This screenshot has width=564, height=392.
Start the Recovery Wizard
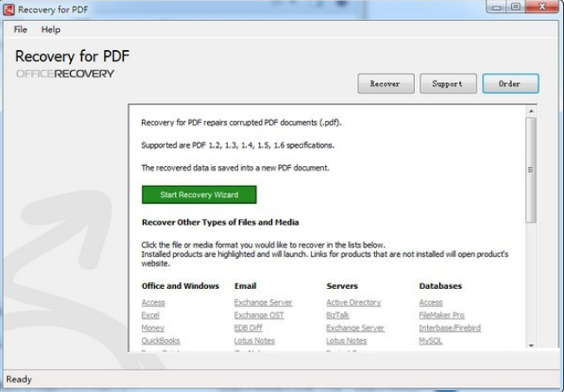199,195
